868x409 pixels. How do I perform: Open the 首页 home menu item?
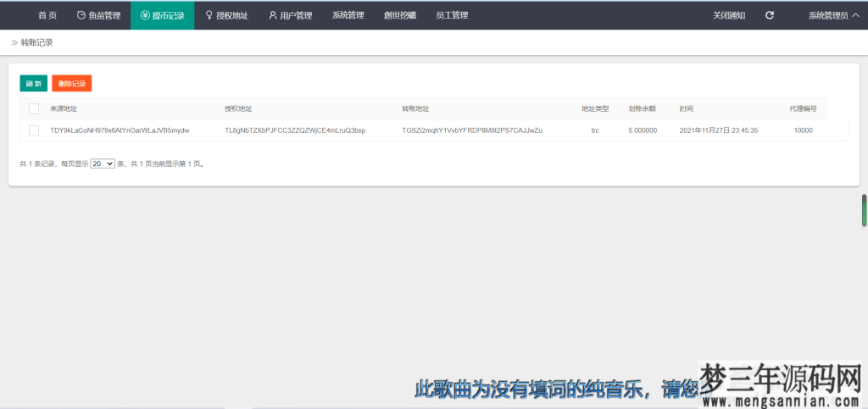pos(47,15)
